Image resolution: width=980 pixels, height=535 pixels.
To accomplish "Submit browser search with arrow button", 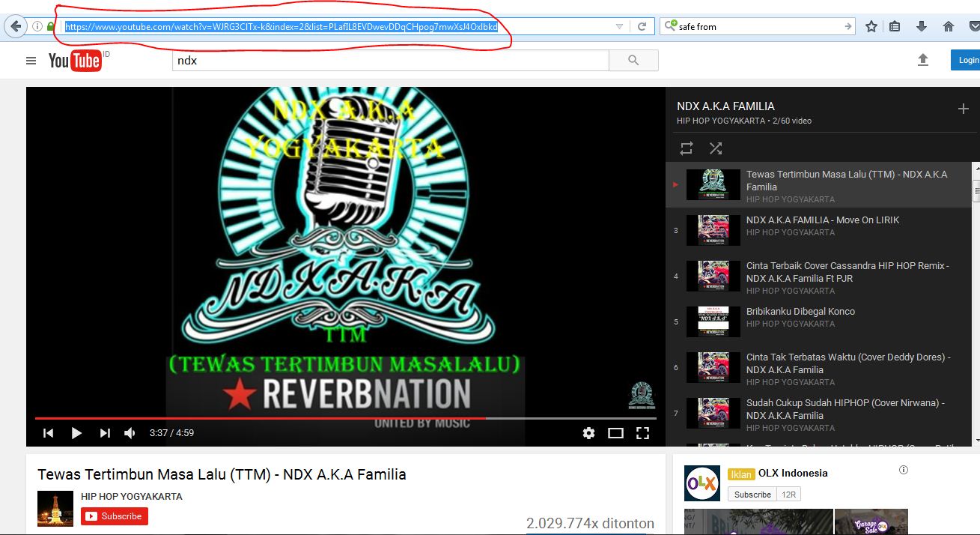I will coord(847,26).
